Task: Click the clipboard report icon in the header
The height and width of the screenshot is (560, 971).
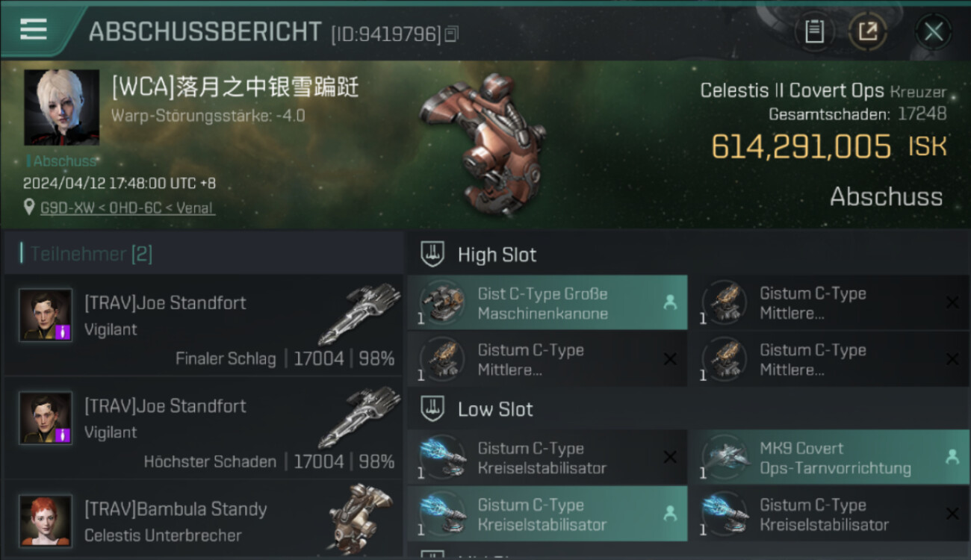Action: click(x=814, y=32)
